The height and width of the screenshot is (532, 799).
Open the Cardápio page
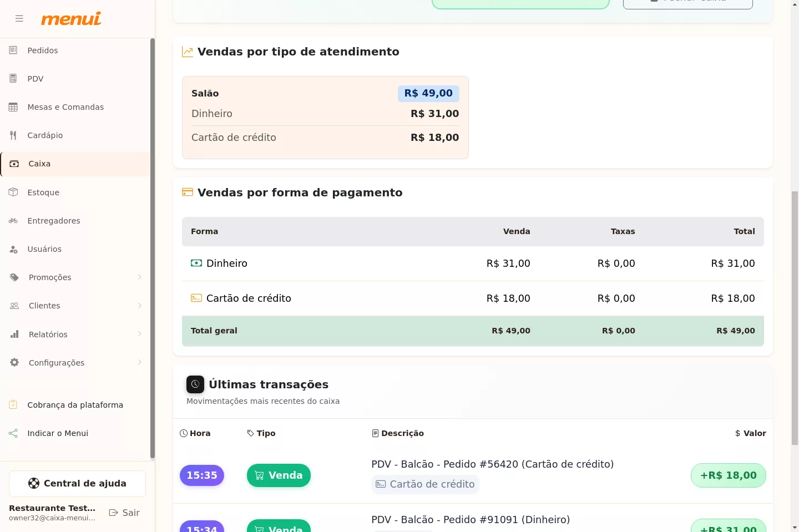(x=75, y=135)
